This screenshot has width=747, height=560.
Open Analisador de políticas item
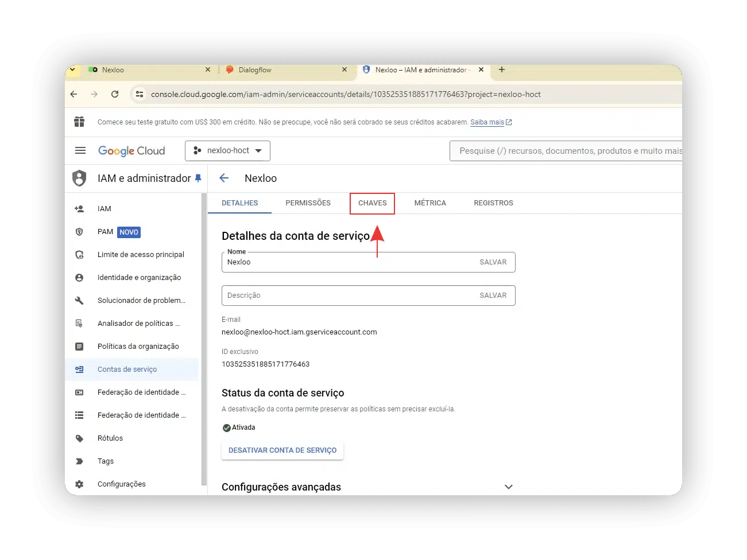coord(138,324)
